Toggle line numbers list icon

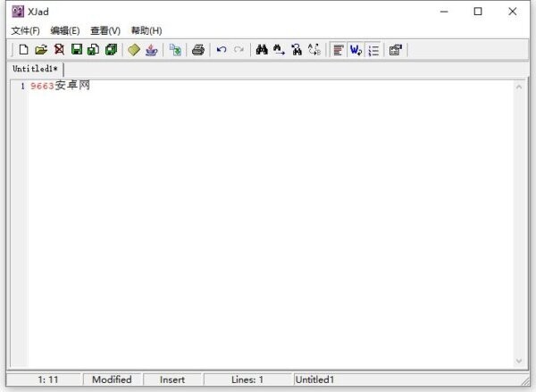pyautogui.click(x=373, y=50)
